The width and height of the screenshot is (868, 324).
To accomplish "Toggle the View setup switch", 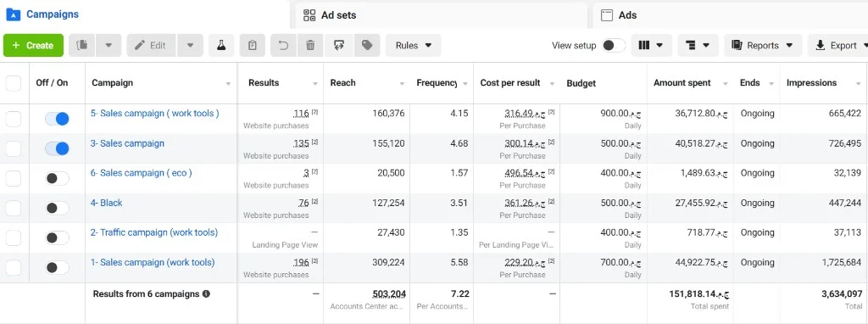I will coord(614,46).
